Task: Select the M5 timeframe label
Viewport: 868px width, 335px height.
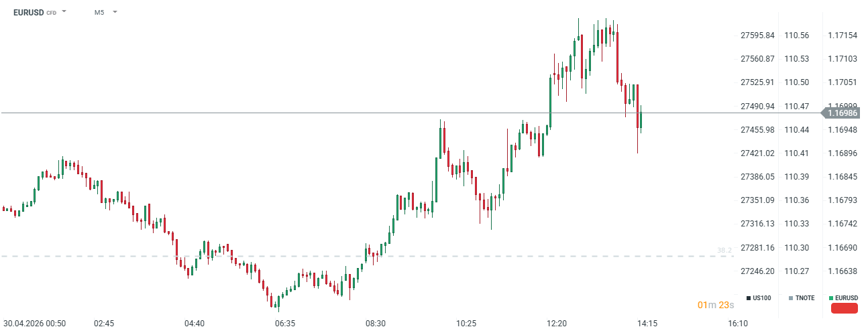Action: coord(99,12)
